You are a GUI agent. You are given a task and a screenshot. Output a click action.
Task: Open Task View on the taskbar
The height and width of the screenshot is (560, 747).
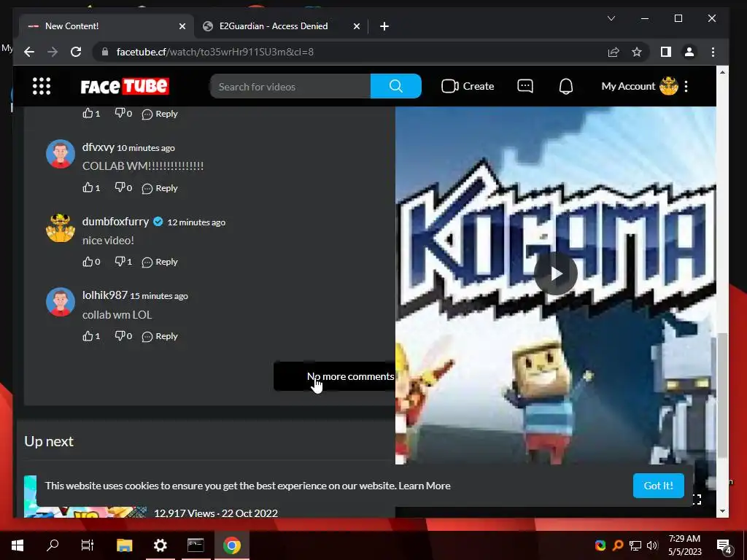point(88,545)
